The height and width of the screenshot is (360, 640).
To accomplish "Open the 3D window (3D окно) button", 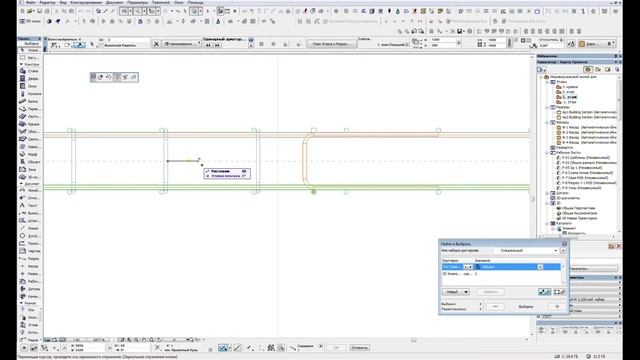I will click(31, 21).
